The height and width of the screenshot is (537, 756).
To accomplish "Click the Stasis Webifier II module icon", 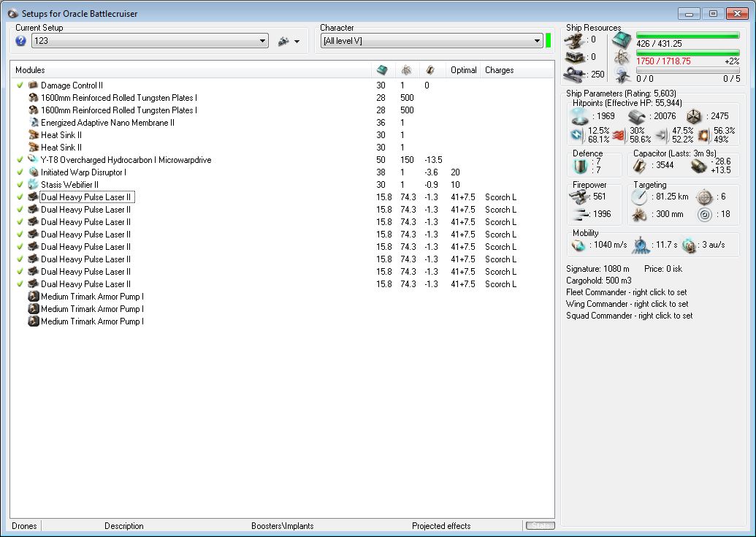I will [34, 185].
